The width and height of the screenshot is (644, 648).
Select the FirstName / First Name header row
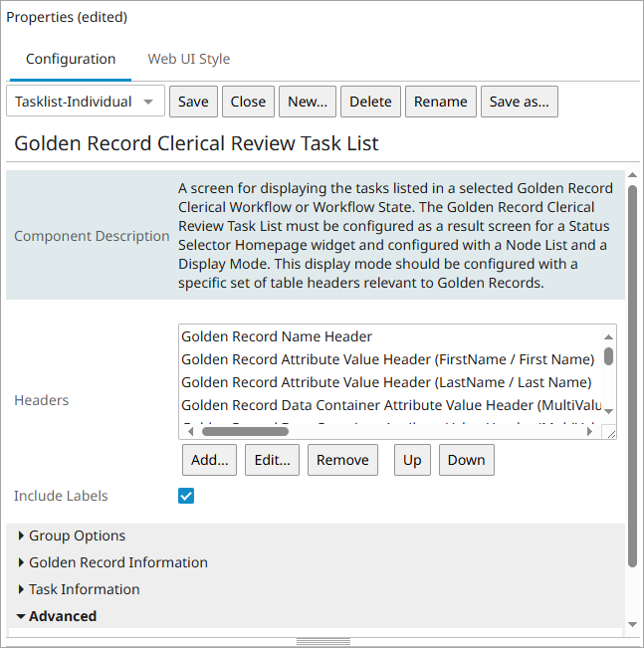[x=390, y=359]
